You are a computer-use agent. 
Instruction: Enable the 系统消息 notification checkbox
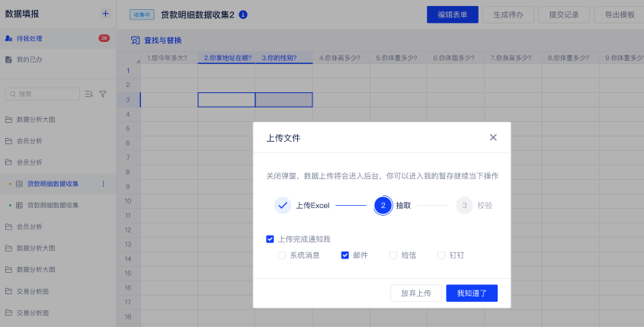tap(282, 255)
